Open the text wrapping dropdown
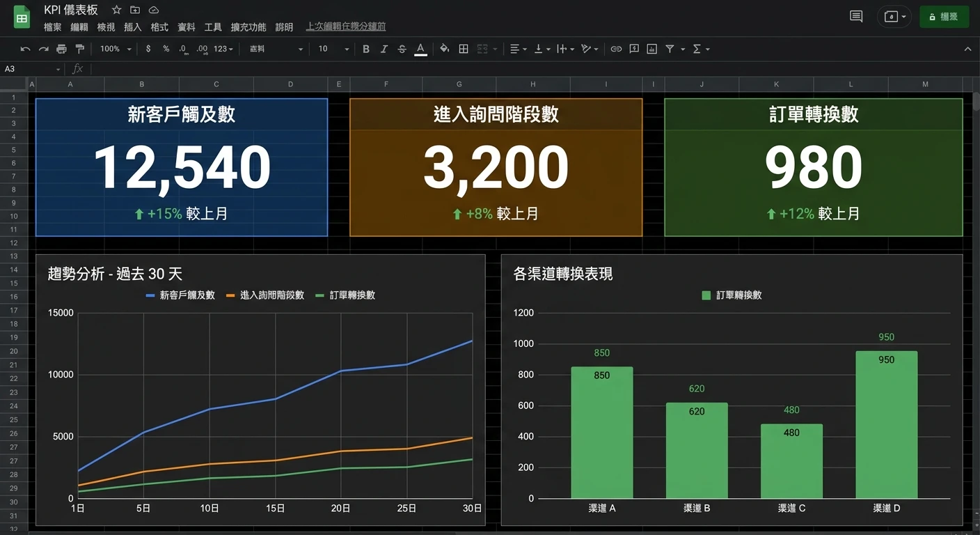980x535 pixels. 565,49
